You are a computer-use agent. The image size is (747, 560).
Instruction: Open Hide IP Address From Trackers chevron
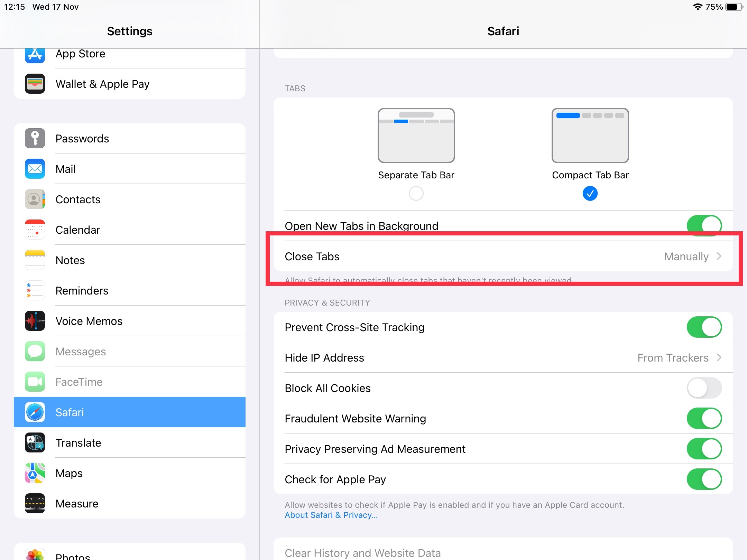(719, 357)
